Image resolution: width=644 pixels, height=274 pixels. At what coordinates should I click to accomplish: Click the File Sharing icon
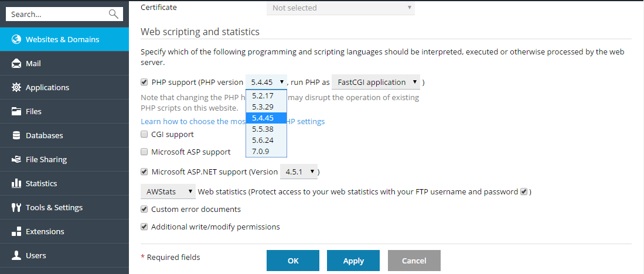tap(16, 159)
